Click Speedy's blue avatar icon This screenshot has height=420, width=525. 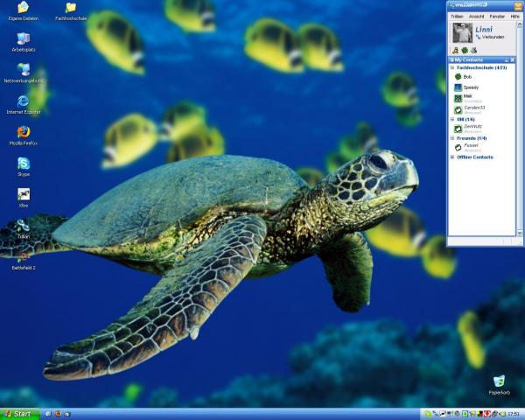pyautogui.click(x=458, y=87)
